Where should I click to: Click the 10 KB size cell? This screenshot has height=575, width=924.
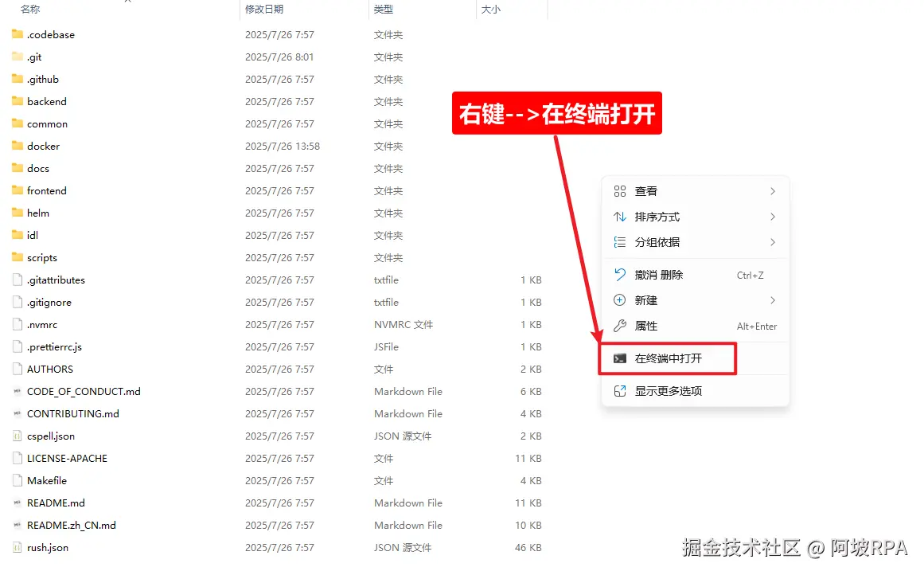[528, 525]
